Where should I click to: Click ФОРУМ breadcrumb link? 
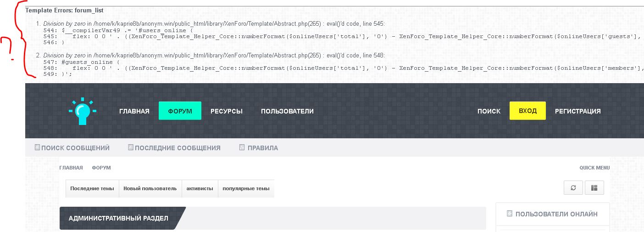click(x=101, y=168)
